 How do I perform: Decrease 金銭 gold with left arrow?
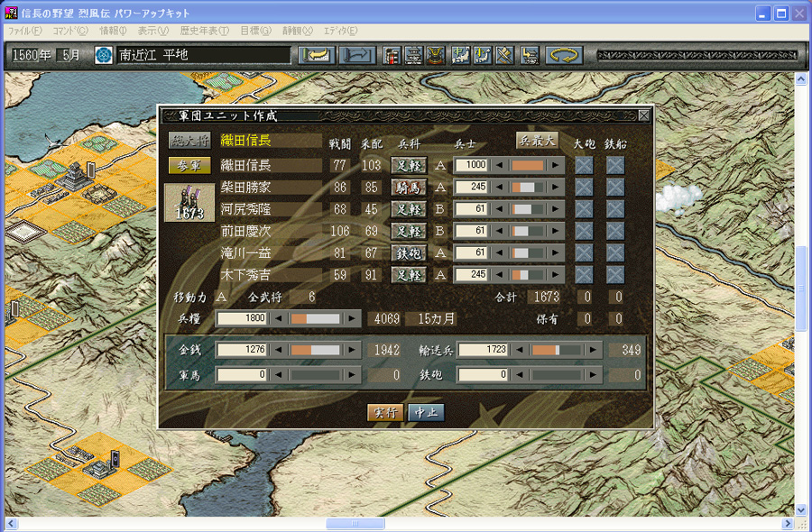279,351
